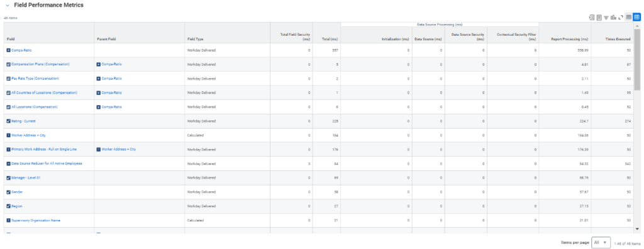Click the Calculated type in Supervisory Organization row
The width and height of the screenshot is (644, 249).
[195, 221]
